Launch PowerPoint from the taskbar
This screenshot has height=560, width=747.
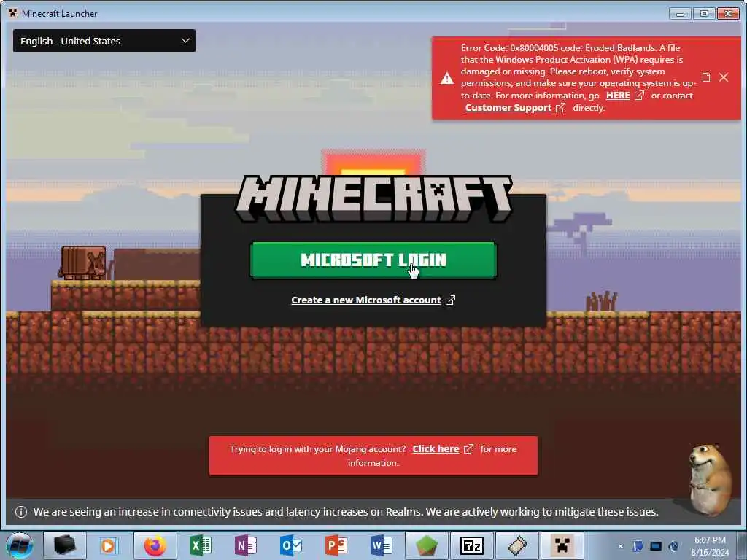(x=336, y=545)
